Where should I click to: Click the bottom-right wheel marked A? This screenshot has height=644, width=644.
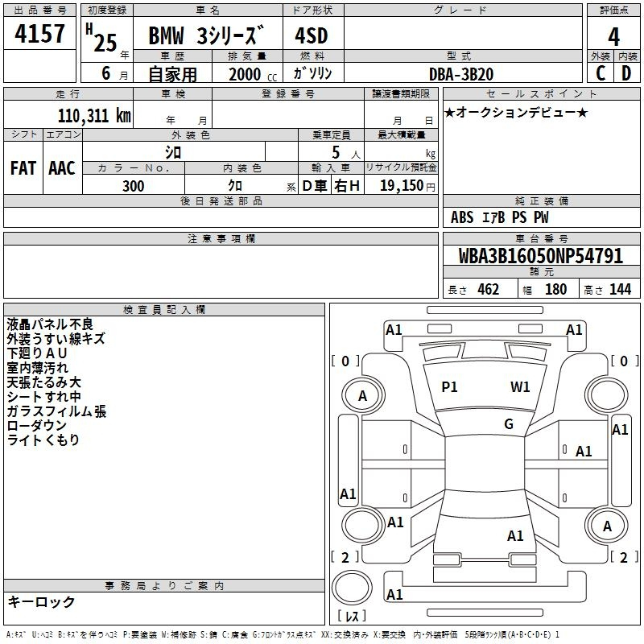coord(608,526)
